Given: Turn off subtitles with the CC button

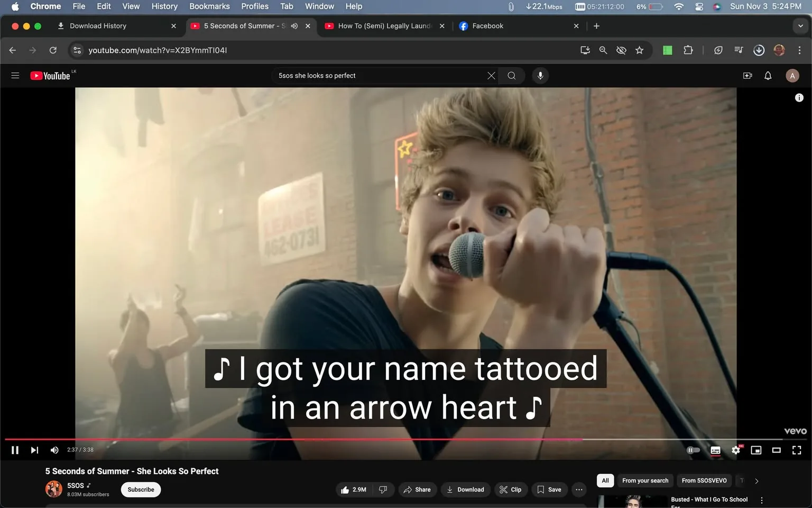Looking at the screenshot, I should (x=715, y=450).
